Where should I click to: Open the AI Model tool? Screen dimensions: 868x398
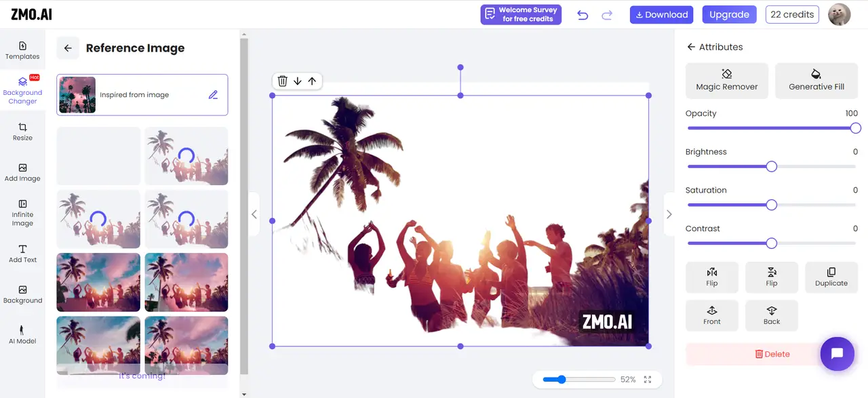click(x=22, y=335)
